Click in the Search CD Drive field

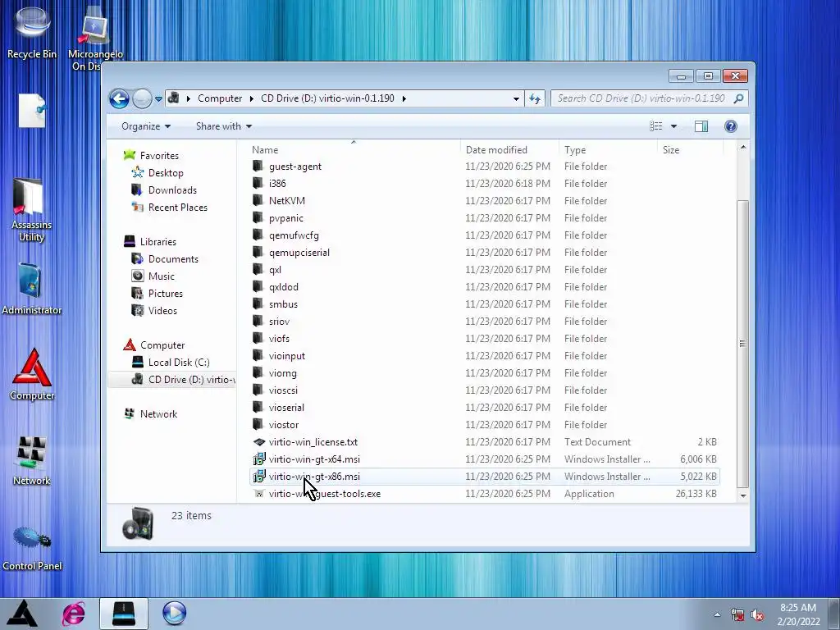(641, 98)
